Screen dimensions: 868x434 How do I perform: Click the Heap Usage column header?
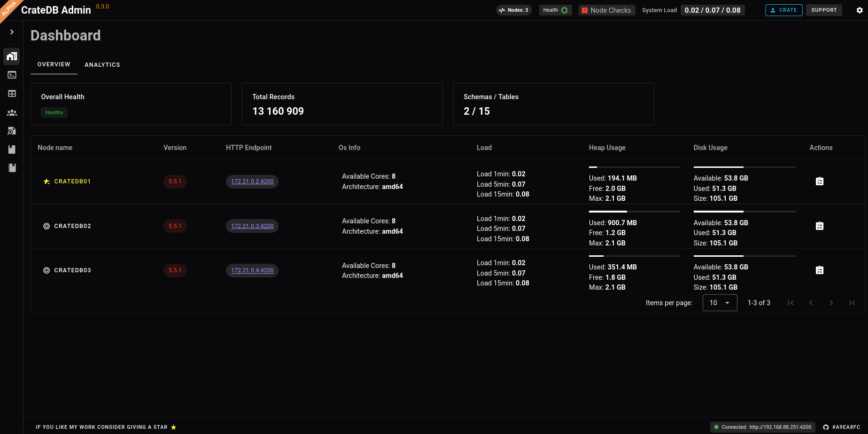[607, 148]
